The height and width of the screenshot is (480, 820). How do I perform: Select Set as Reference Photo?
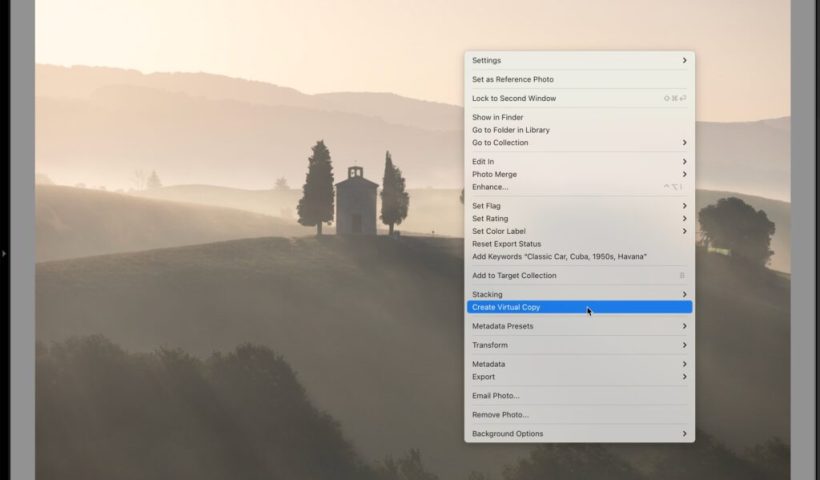[x=512, y=79]
